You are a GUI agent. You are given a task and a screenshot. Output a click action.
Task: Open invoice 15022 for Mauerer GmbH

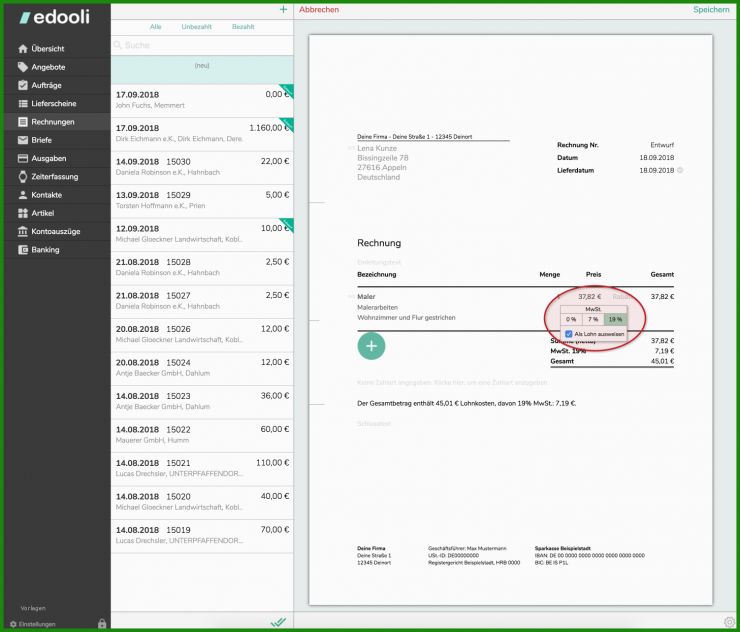[202, 435]
